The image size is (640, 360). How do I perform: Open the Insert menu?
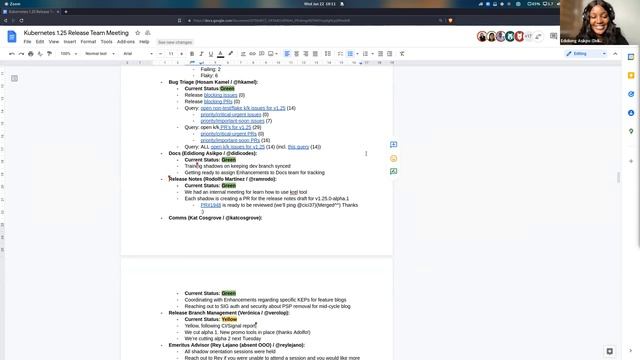click(70, 42)
